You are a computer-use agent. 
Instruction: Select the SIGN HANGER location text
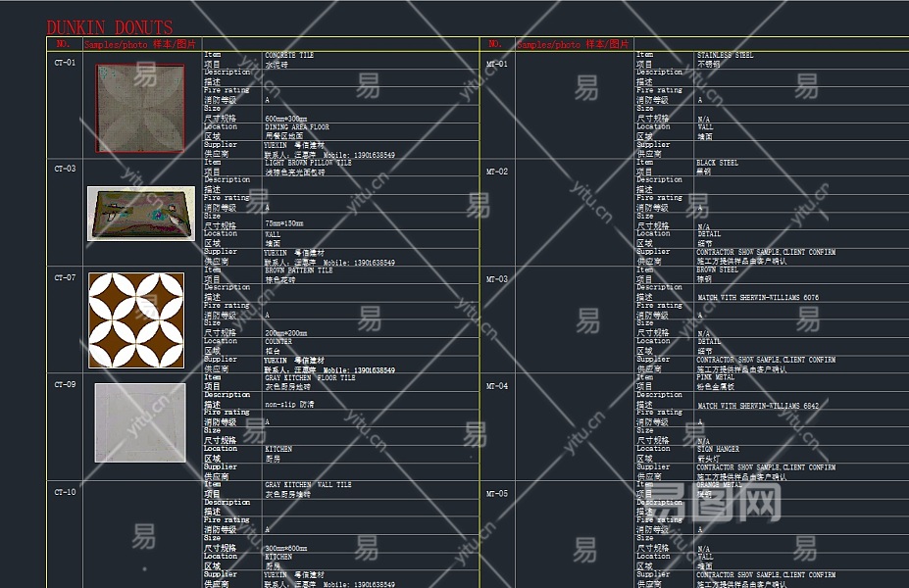click(718, 449)
